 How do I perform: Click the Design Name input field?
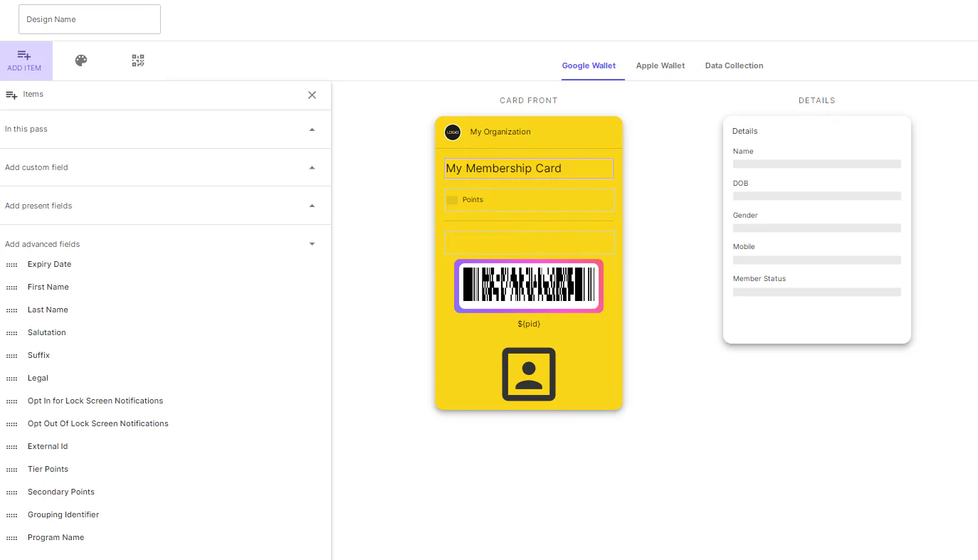click(x=90, y=19)
